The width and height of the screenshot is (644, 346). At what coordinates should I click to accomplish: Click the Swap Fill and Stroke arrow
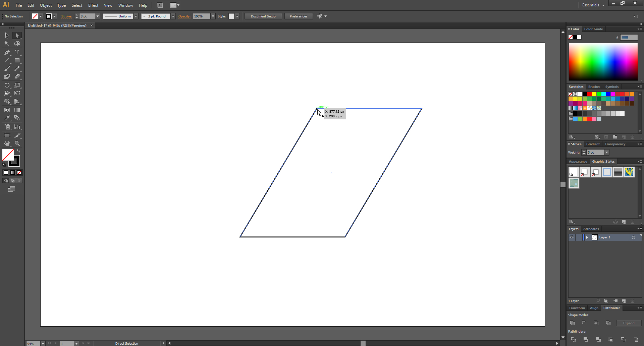[x=19, y=151]
